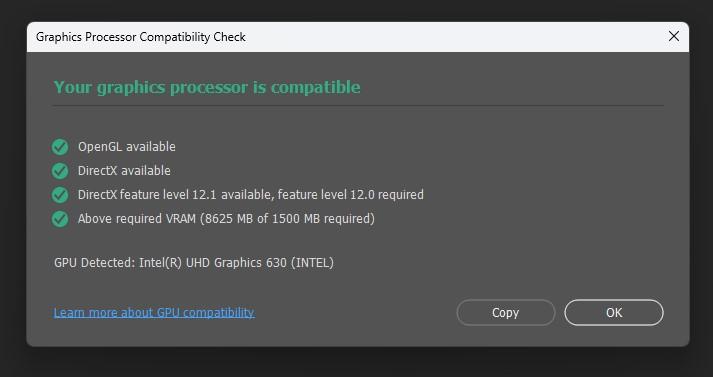The height and width of the screenshot is (377, 713).
Task: Click the feature level 12.0 required text
Action: tap(351, 195)
